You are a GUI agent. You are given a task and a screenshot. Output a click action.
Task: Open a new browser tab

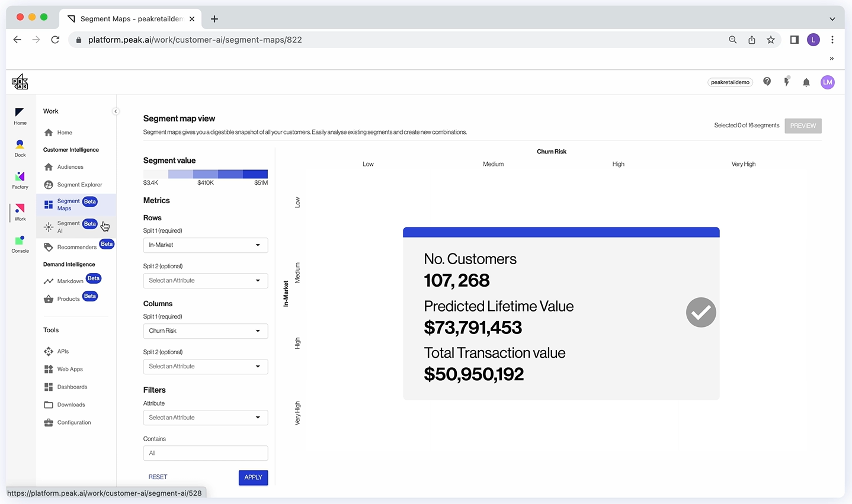pos(214,18)
